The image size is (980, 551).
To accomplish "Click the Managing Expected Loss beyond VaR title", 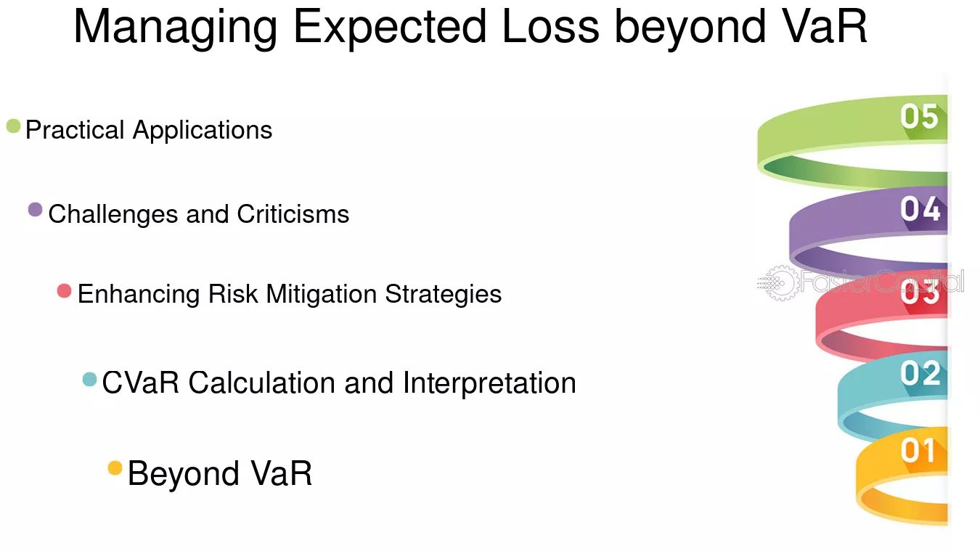I will [470, 26].
